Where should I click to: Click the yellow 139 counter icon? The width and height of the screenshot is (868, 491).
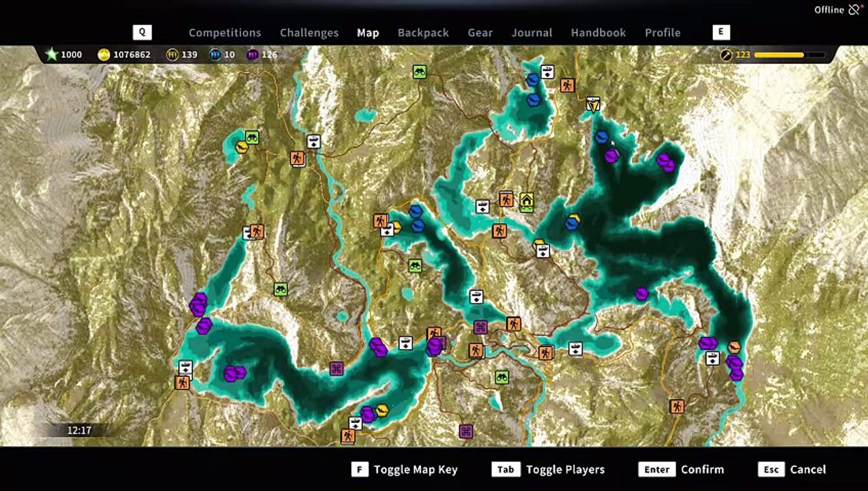pos(173,55)
